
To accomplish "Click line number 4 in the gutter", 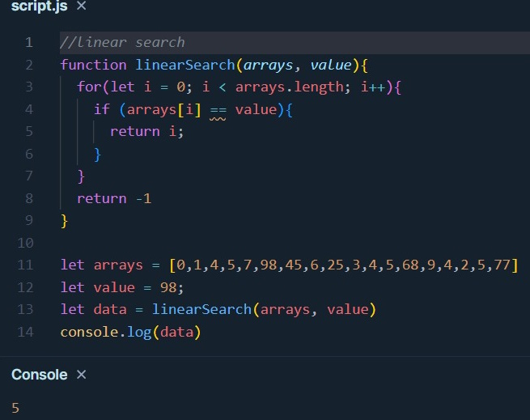I will pyautogui.click(x=29, y=109).
